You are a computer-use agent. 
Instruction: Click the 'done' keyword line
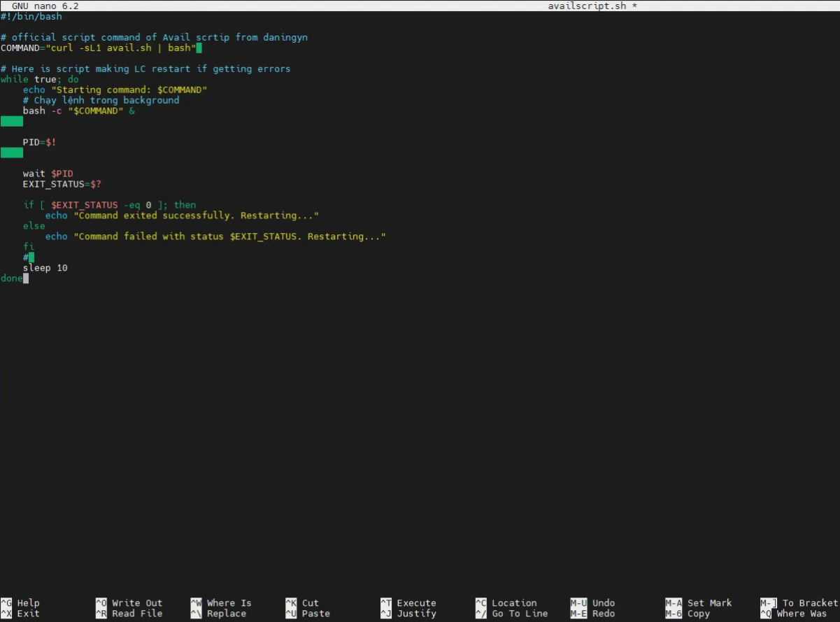tap(12, 278)
